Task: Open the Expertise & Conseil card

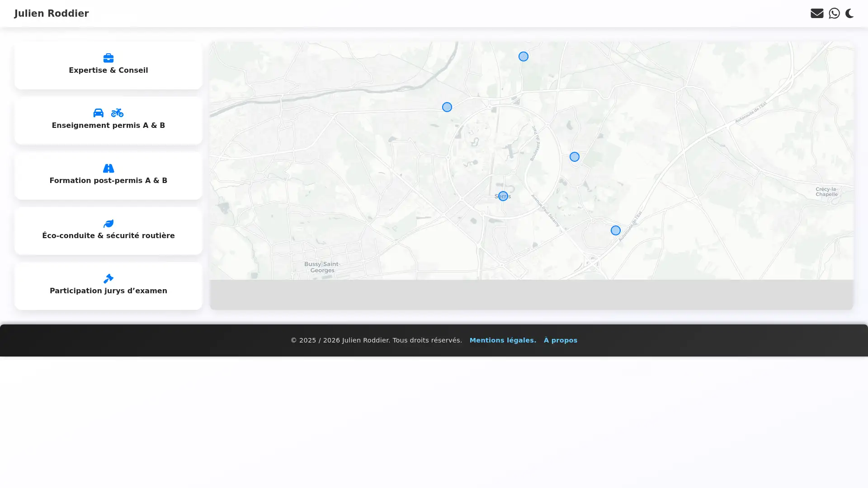Action: (108, 66)
